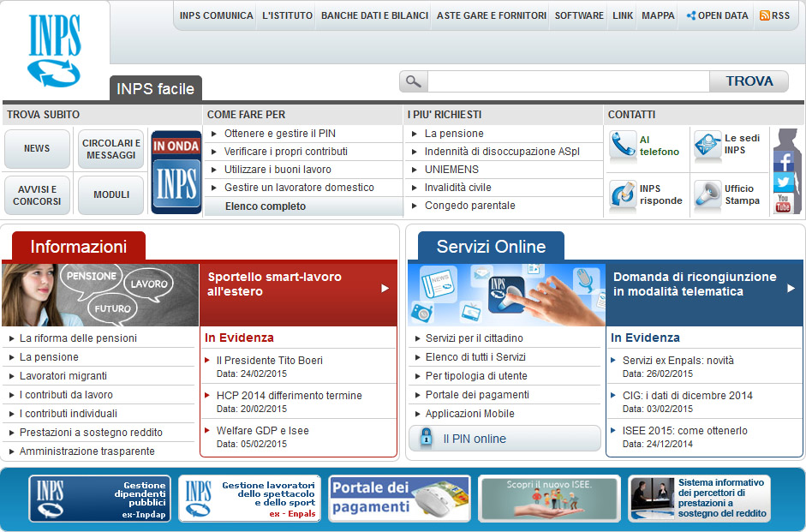This screenshot has width=806, height=532.
Task: Open the MAPPA menu item
Action: [x=658, y=15]
